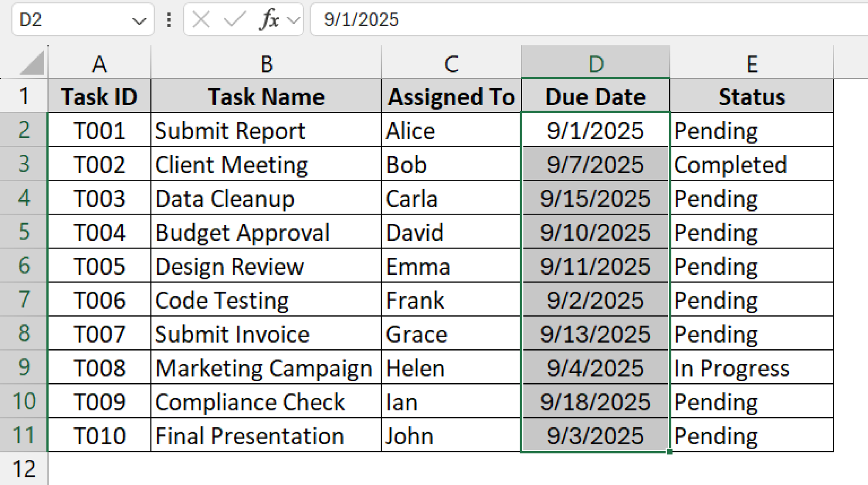Screen dimensions: 868x485
Task: Select column B header
Action: click(x=266, y=64)
